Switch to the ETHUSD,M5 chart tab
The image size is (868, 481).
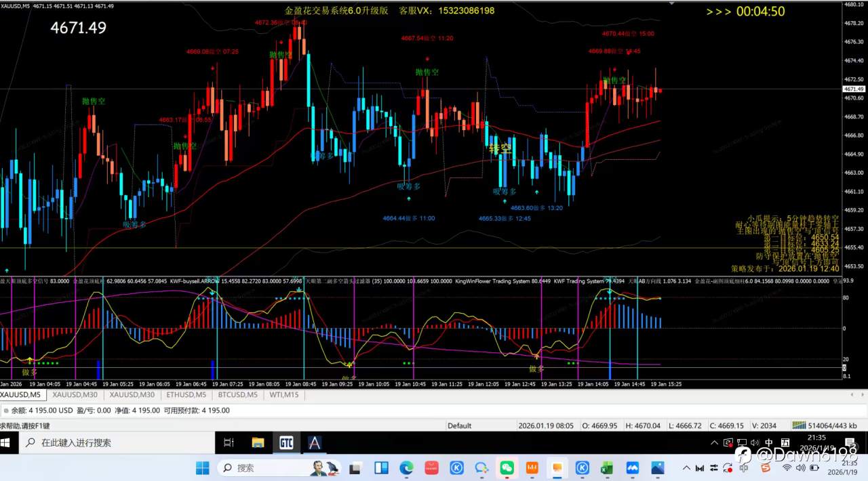(x=186, y=394)
